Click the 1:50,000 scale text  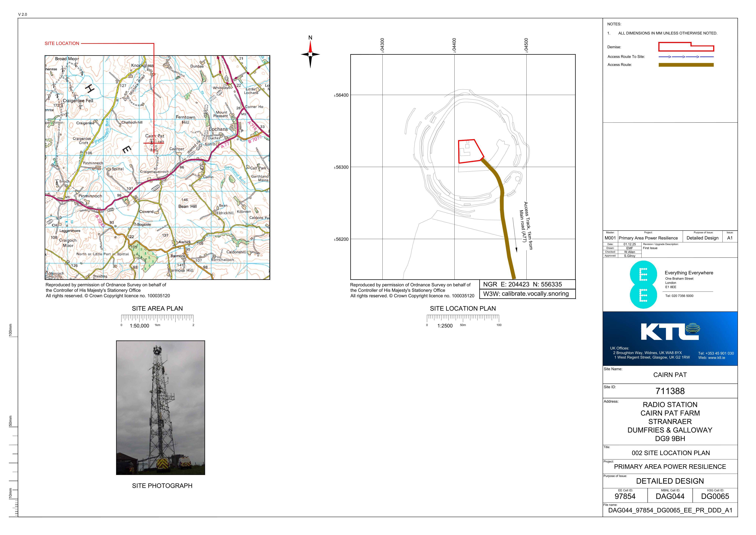pyautogui.click(x=139, y=326)
